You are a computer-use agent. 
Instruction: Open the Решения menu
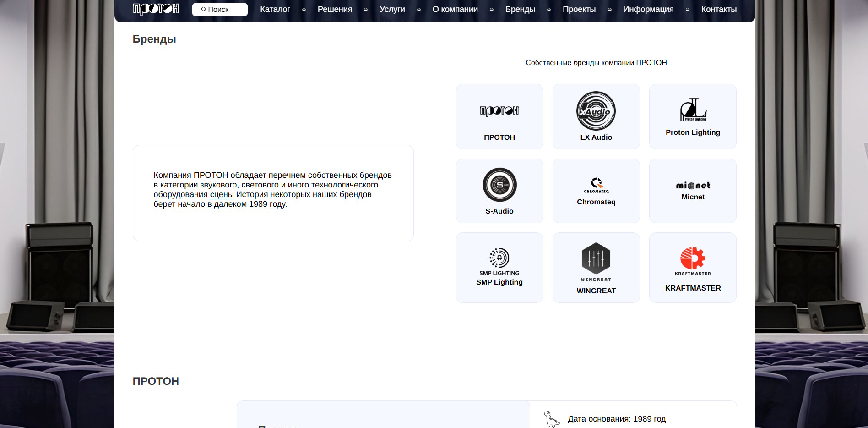335,9
